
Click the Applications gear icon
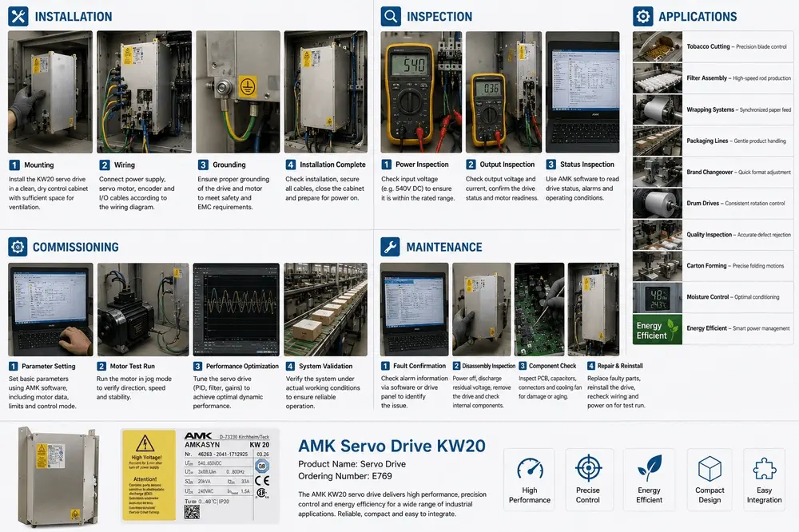click(x=642, y=16)
